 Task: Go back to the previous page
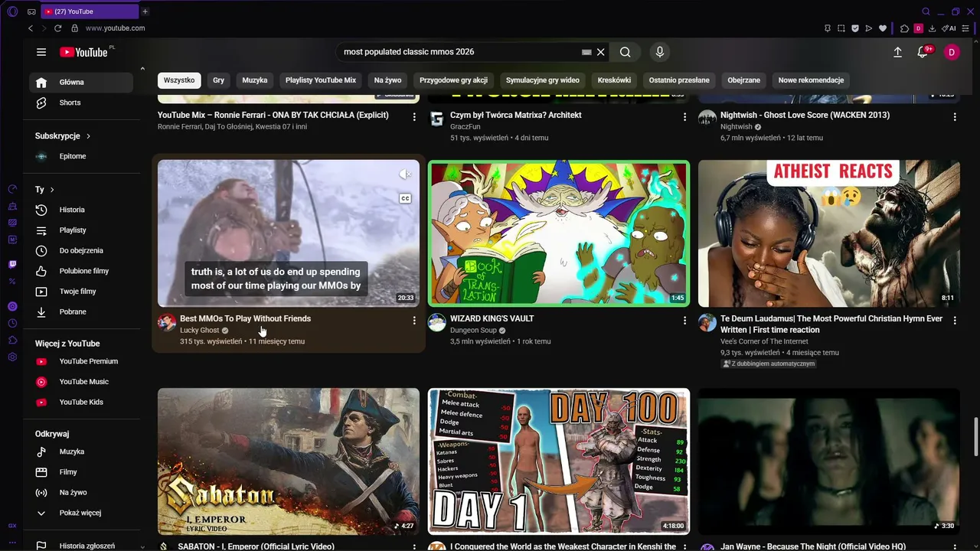click(31, 28)
